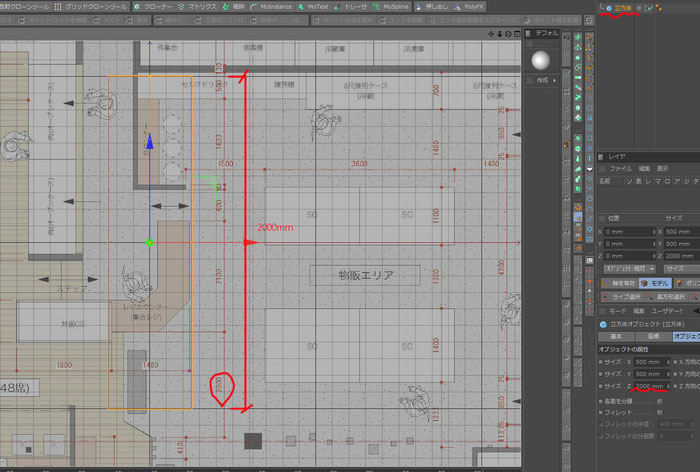Viewport: 700px width, 472px height.
Task: Add a MoSpline object
Action: (391, 7)
